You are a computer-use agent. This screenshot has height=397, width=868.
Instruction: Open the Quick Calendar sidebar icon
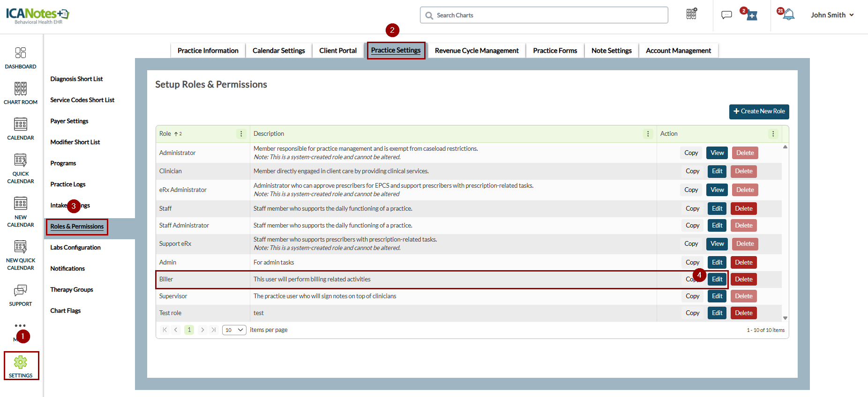point(21,161)
